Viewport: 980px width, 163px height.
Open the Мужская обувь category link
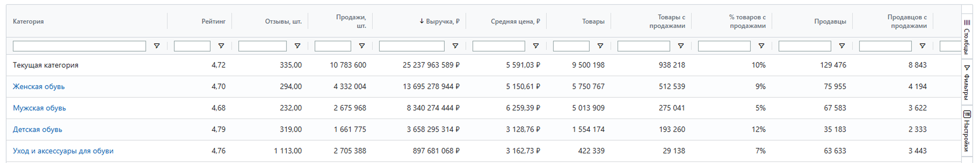(x=39, y=108)
